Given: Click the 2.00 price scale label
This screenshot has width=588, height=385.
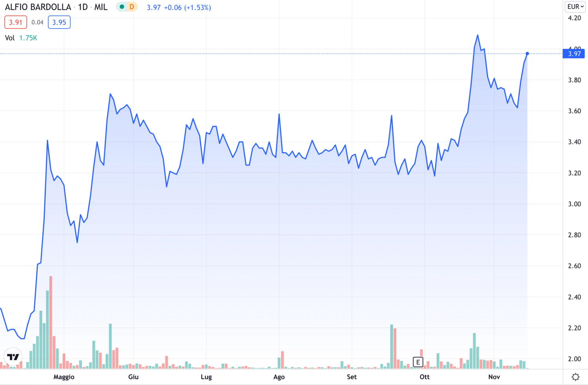Looking at the screenshot, I should pyautogui.click(x=575, y=359).
